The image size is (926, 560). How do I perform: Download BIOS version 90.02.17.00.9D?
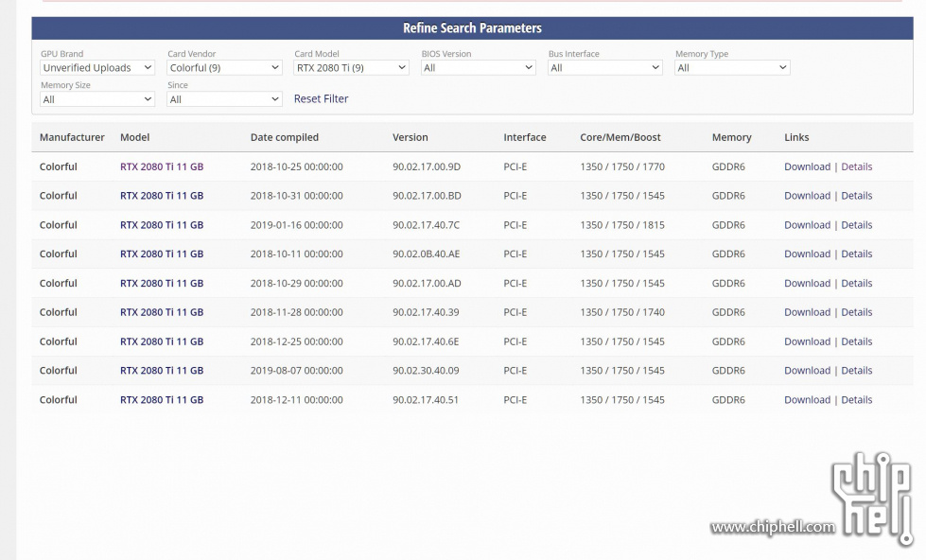(808, 166)
